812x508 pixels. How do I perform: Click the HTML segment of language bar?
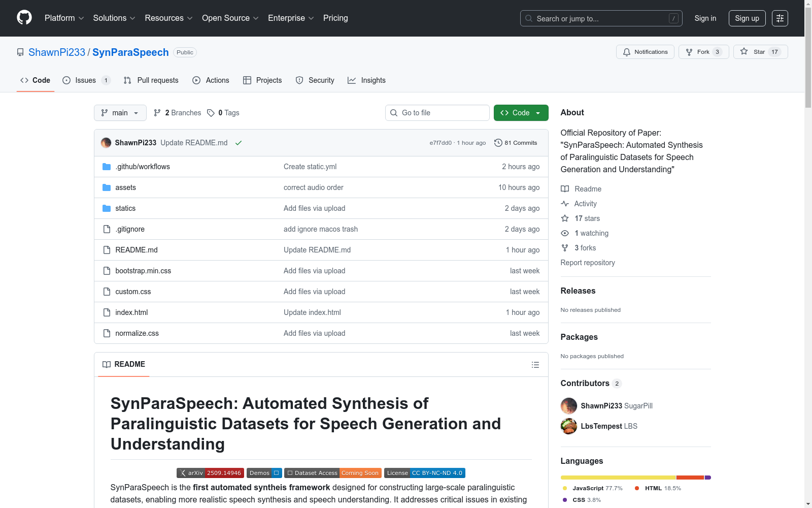click(x=690, y=478)
